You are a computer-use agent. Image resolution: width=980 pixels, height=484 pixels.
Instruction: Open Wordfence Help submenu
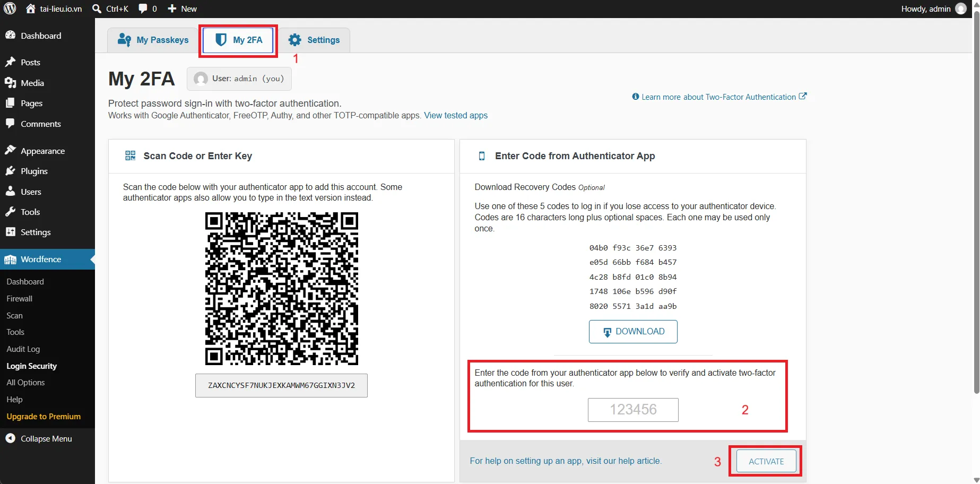click(14, 399)
